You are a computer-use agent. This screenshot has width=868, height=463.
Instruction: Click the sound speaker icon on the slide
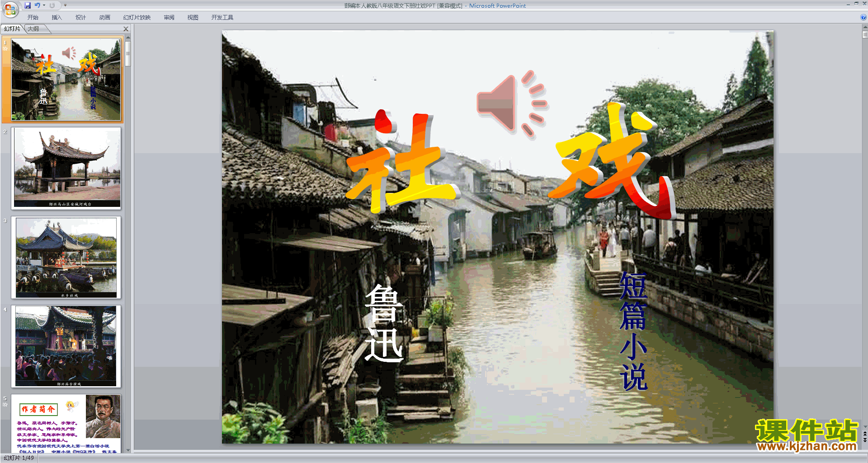coord(512,104)
